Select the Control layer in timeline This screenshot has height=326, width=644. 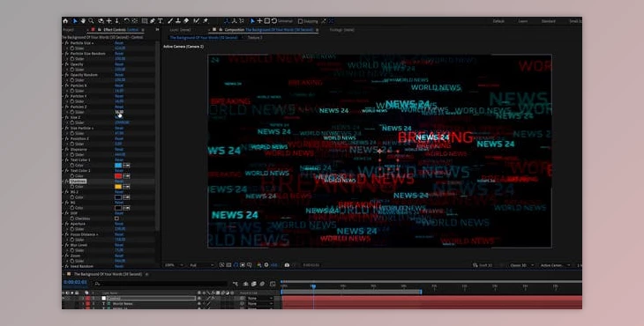[x=150, y=299]
